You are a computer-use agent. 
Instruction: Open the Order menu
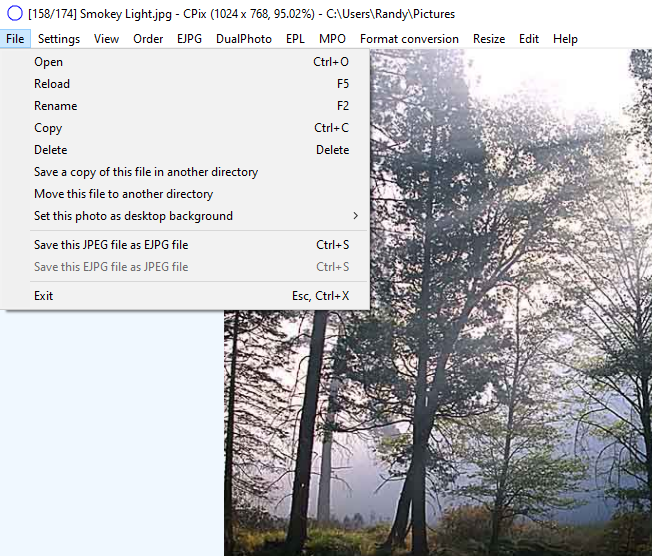(148, 39)
